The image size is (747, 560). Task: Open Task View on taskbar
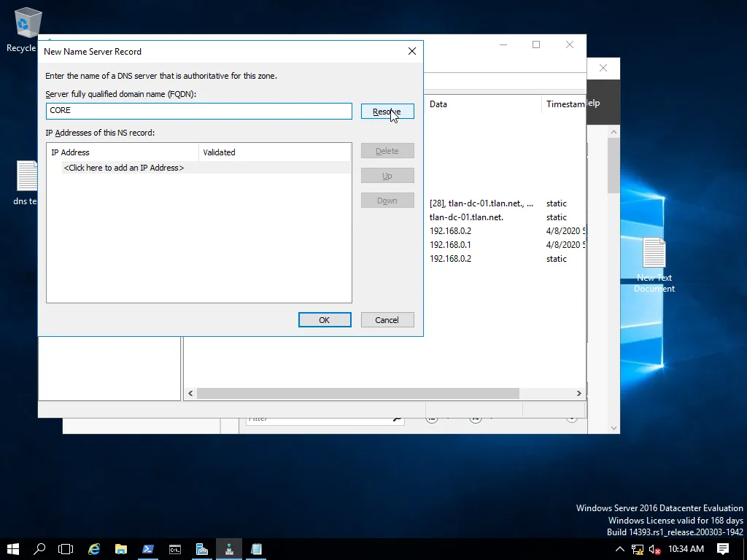[x=66, y=549]
